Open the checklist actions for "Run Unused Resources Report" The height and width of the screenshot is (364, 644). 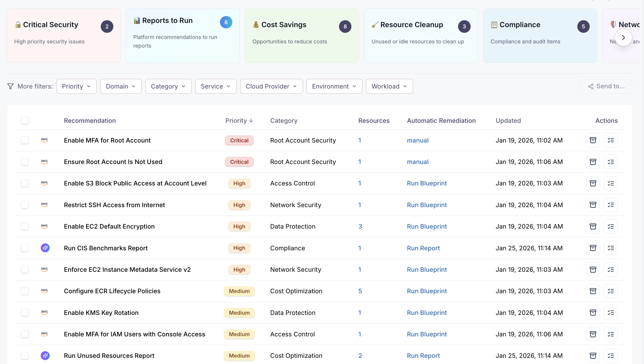point(611,356)
